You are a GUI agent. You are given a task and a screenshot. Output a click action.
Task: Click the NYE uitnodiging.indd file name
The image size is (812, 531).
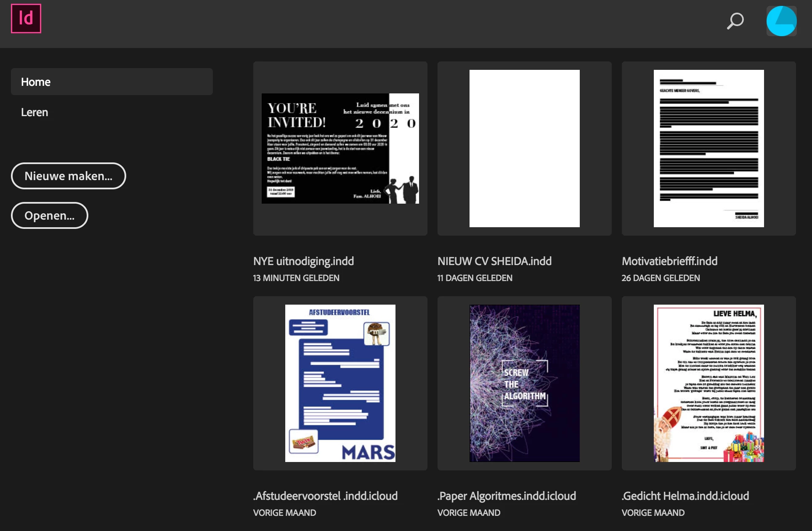[x=303, y=261]
